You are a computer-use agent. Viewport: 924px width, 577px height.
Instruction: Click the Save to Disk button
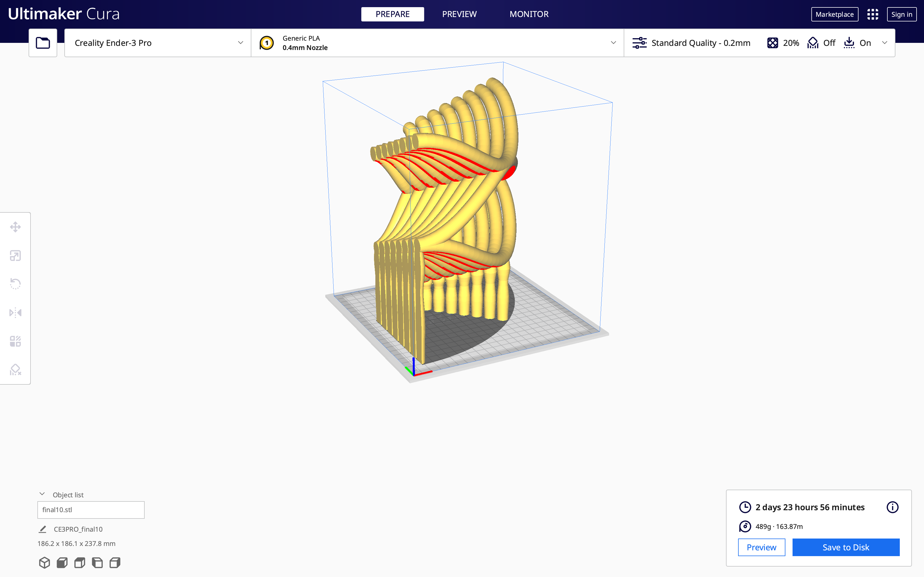pyautogui.click(x=845, y=547)
